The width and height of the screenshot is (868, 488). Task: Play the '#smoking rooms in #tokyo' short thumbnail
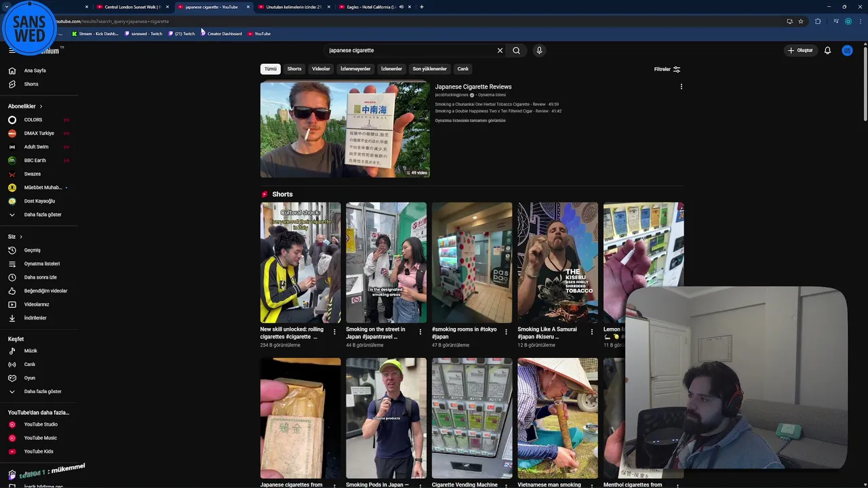[x=472, y=263]
